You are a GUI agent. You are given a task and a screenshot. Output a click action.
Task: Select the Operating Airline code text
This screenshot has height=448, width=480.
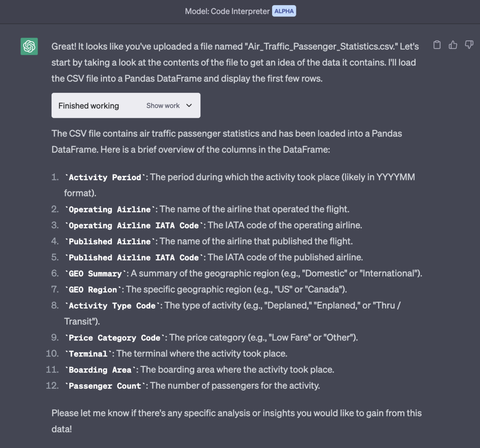click(x=109, y=209)
